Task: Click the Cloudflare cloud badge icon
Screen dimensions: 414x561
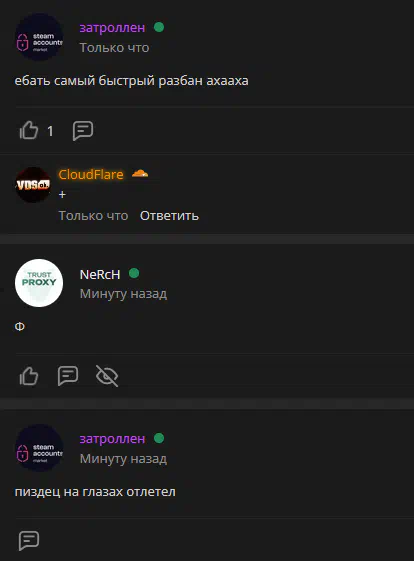Action: [140, 174]
